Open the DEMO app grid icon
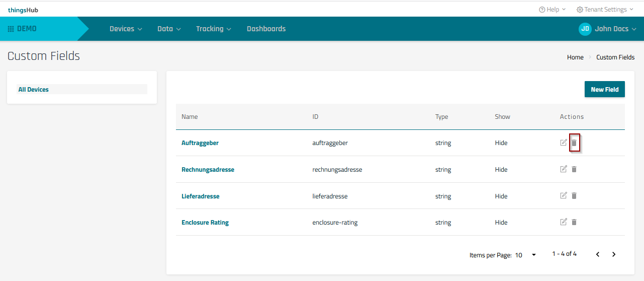This screenshot has height=281, width=644. (x=11, y=29)
